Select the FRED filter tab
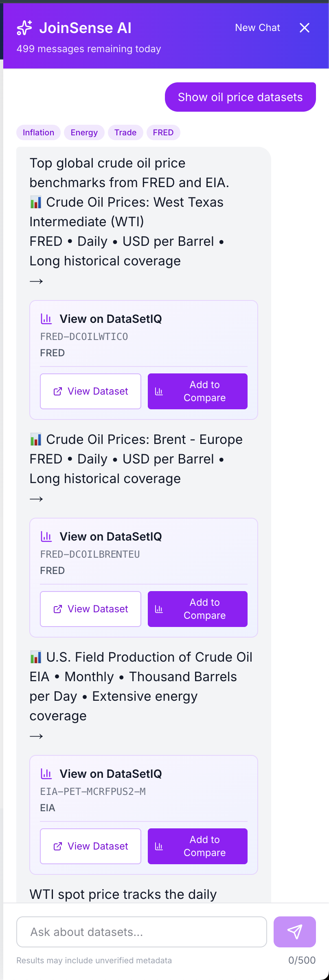Viewport: 329px width, 980px height. 163,132
